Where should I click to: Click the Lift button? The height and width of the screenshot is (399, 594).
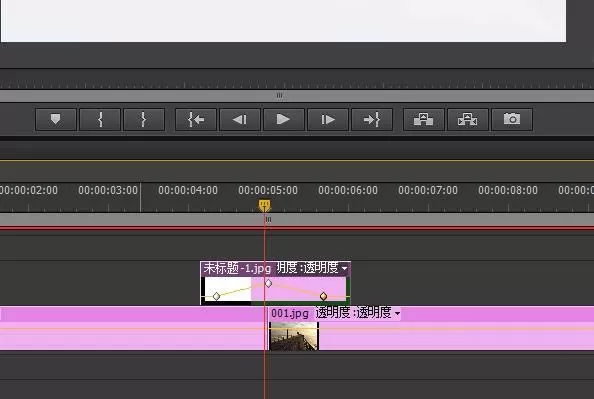click(424, 120)
